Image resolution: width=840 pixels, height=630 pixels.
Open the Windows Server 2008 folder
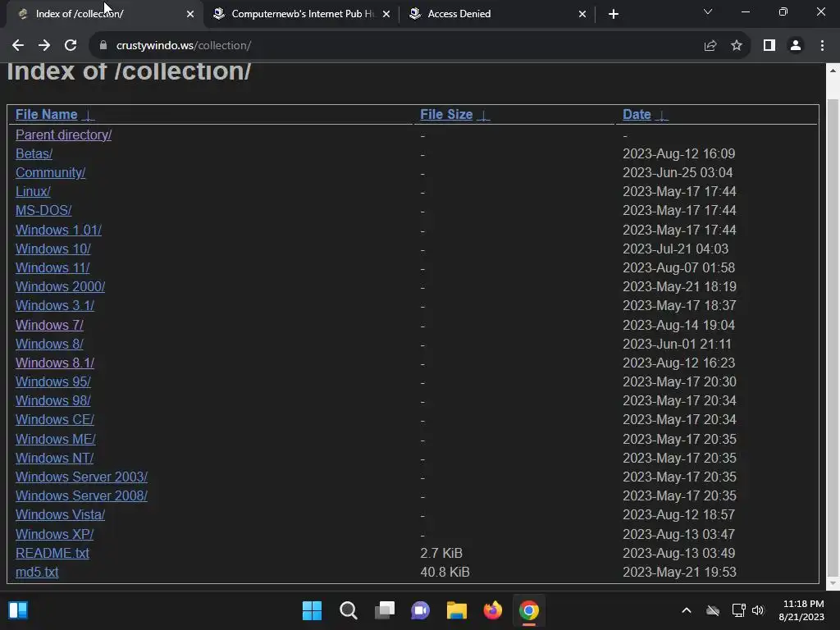coord(81,495)
